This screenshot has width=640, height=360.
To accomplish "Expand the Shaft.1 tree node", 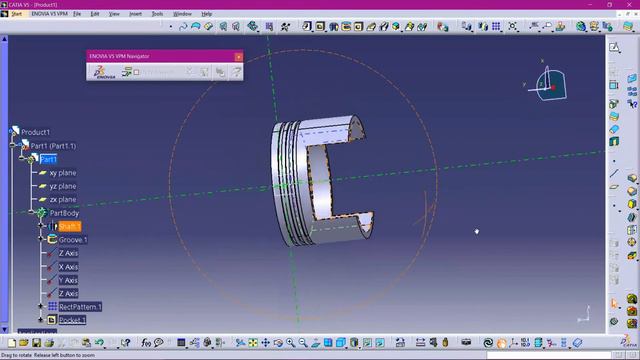I will click(41, 225).
